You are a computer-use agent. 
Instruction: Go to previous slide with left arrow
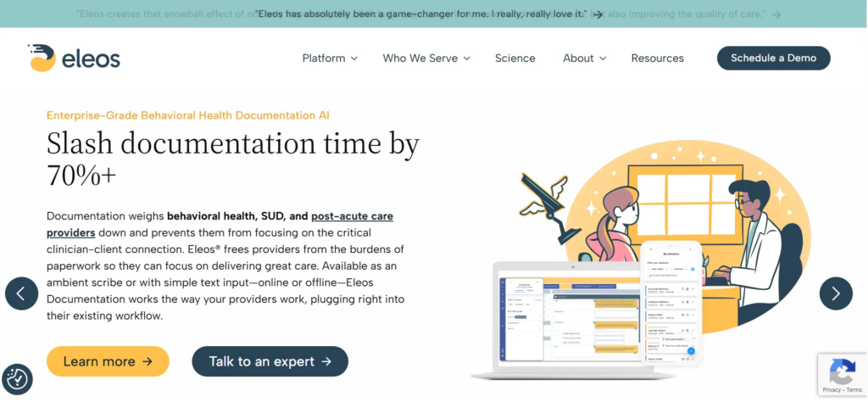pyautogui.click(x=21, y=293)
